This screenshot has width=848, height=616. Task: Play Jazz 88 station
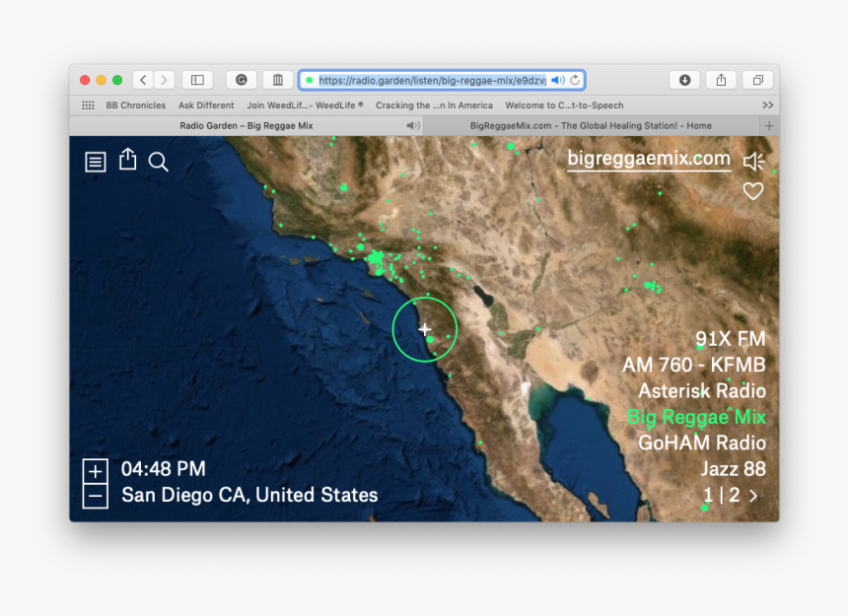734,468
